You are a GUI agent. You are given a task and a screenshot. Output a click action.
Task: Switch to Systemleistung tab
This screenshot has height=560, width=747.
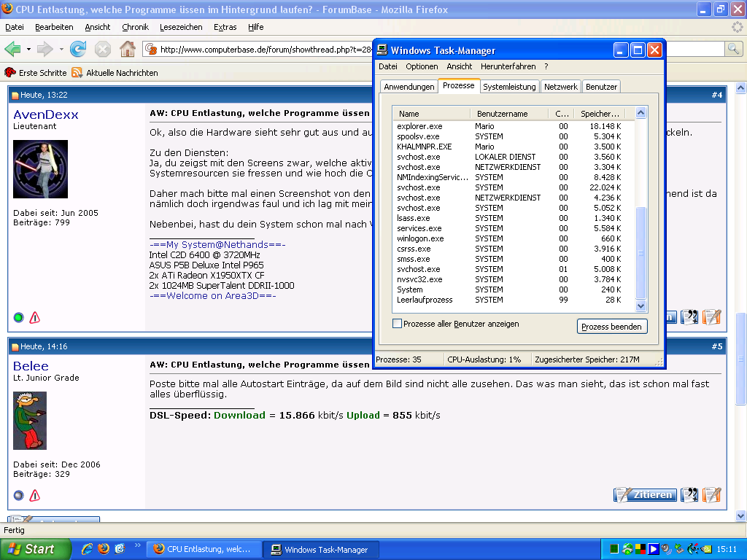point(508,87)
